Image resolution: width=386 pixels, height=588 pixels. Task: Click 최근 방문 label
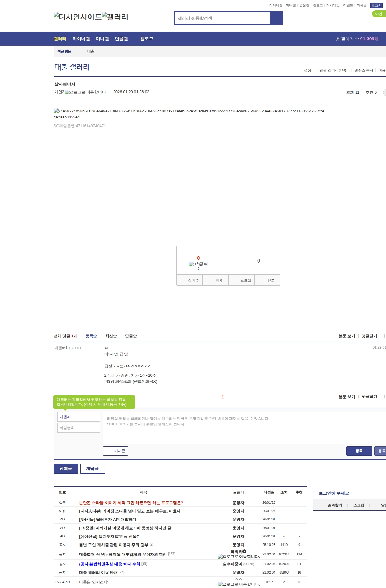[64, 51]
